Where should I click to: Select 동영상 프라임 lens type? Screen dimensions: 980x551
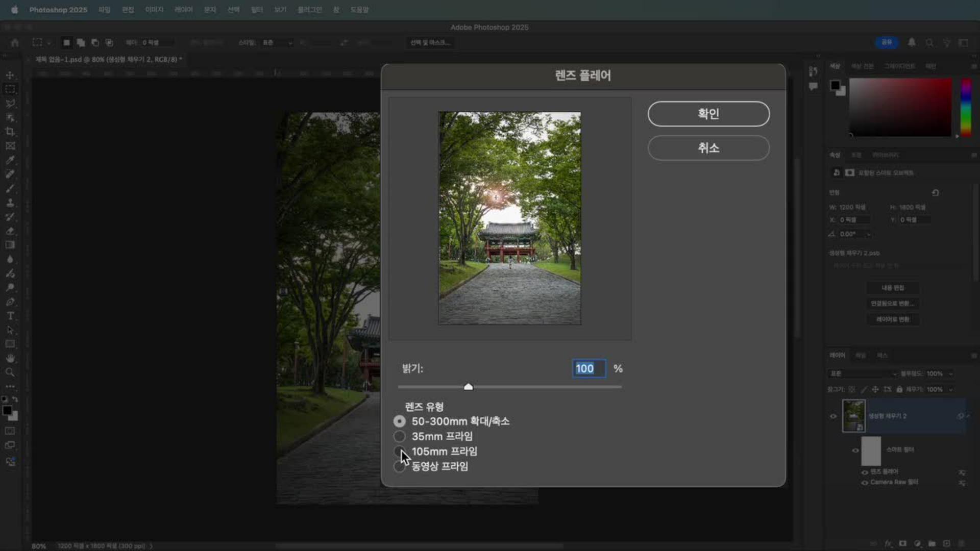(400, 466)
